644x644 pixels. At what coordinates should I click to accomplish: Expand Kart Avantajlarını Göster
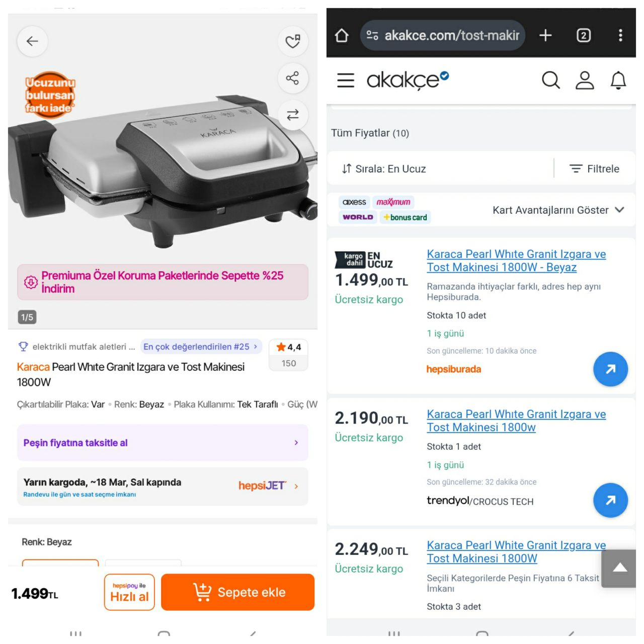point(558,210)
